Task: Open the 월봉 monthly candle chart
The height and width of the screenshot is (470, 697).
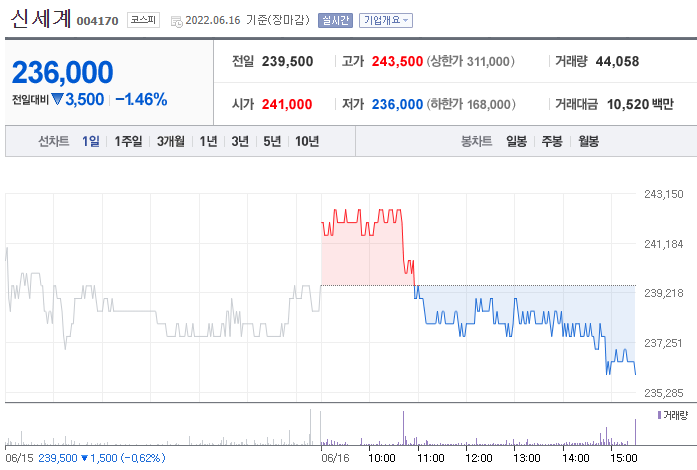Action: pyautogui.click(x=589, y=141)
